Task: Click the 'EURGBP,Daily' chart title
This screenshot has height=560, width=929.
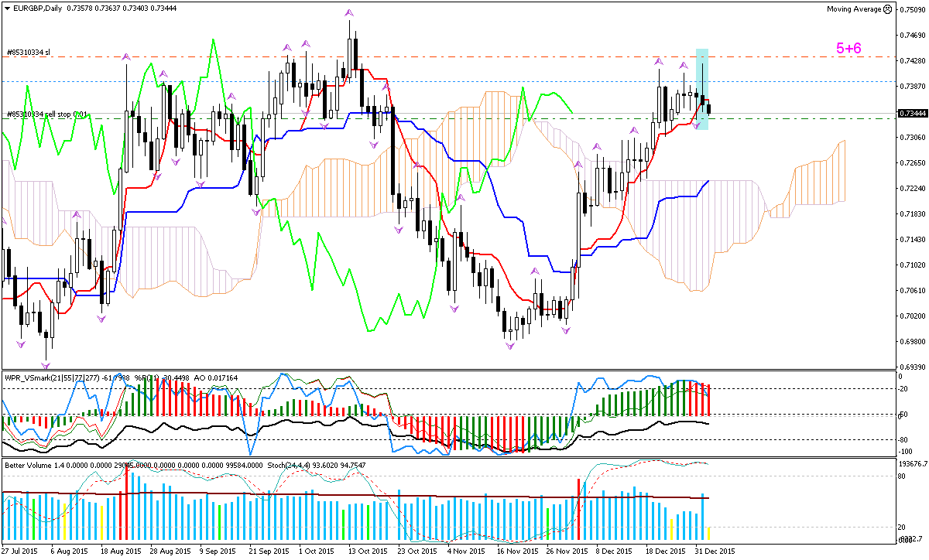Action: pos(36,7)
